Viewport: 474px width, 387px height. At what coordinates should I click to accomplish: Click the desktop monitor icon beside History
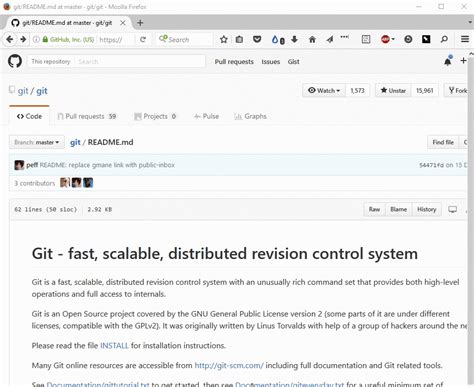(x=452, y=209)
